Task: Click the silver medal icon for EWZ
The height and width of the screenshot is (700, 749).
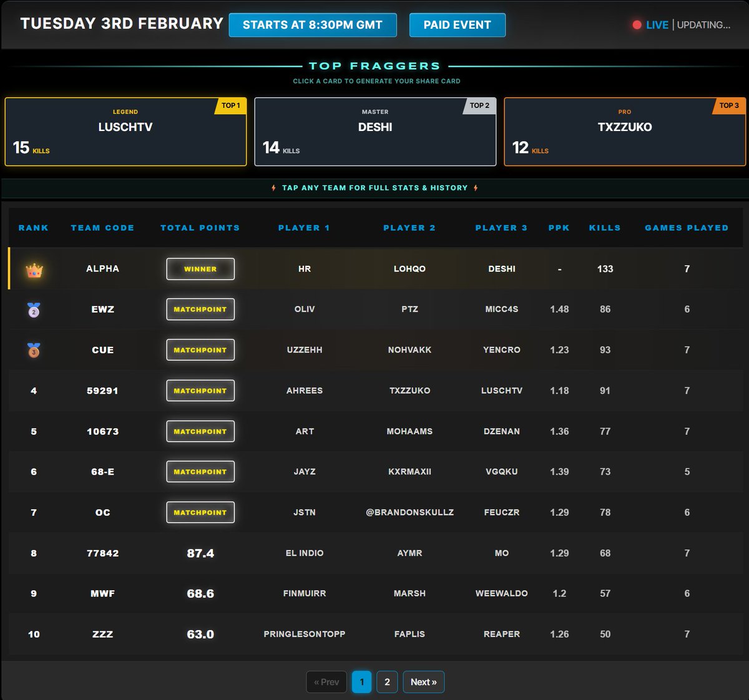Action: point(34,309)
